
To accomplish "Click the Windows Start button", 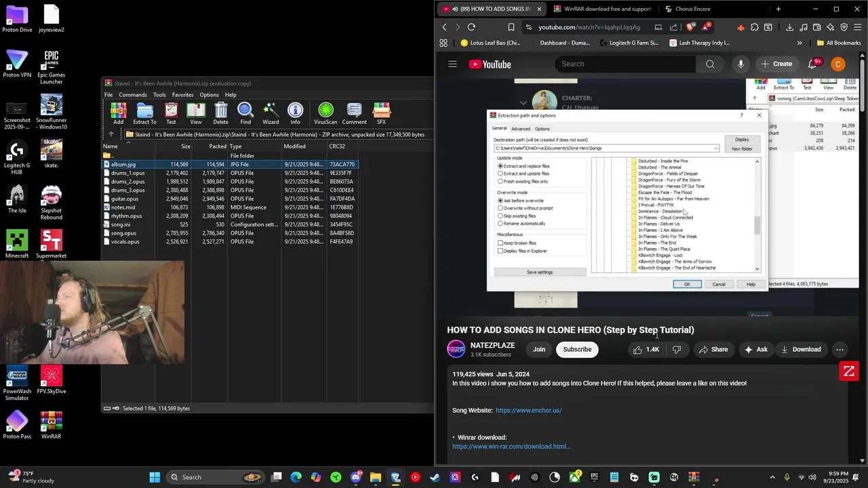I will (x=155, y=477).
